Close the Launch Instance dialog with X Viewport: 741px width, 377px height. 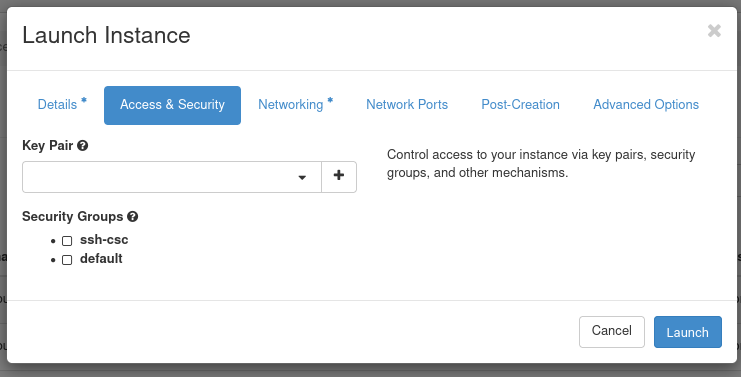[714, 31]
